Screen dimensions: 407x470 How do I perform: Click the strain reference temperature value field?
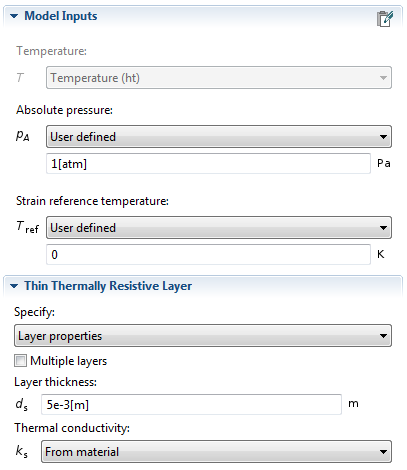pyautogui.click(x=208, y=255)
